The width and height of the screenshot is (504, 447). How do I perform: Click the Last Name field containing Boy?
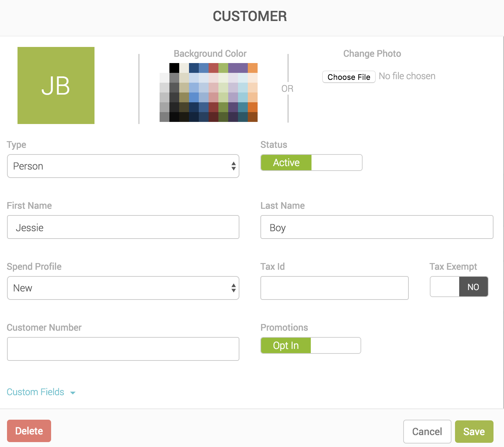[x=377, y=227]
